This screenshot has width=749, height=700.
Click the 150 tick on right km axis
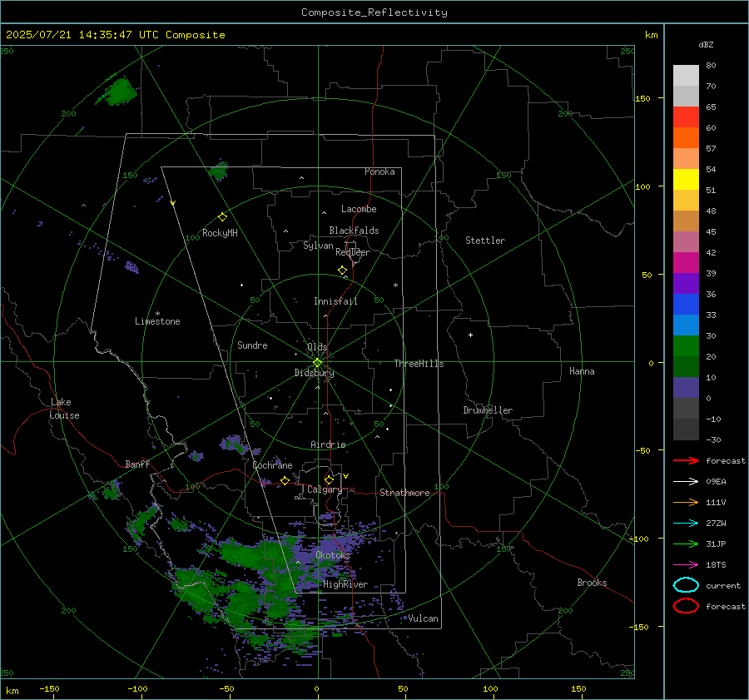point(643,98)
